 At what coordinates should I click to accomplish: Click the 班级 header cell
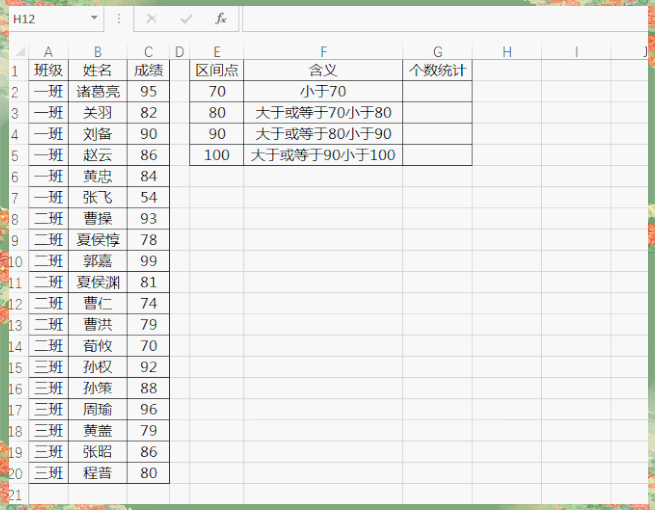[48, 70]
